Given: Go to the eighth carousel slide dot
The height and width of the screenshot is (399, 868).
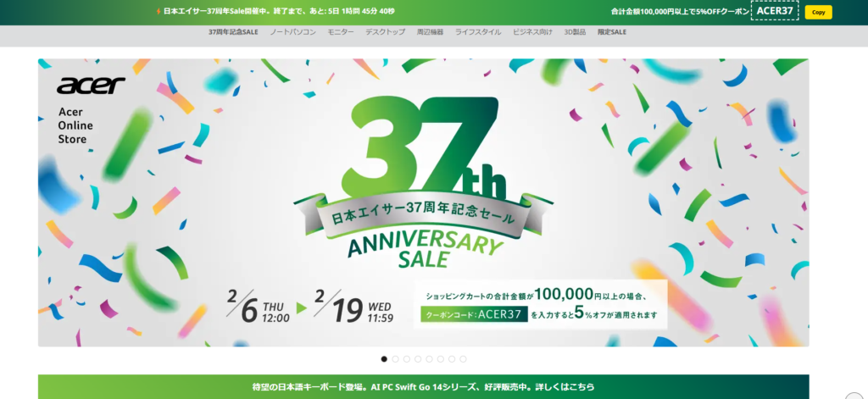Looking at the screenshot, I should coord(463,359).
